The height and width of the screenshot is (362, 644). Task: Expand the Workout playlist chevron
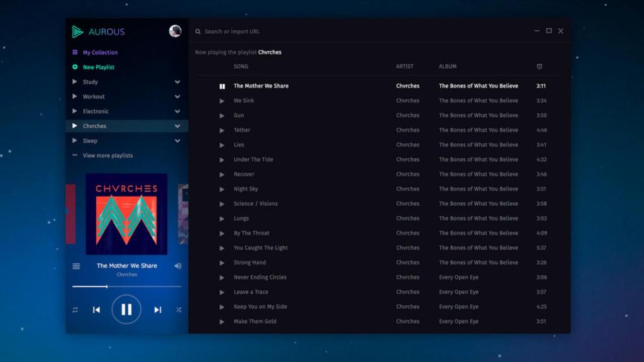pos(177,97)
